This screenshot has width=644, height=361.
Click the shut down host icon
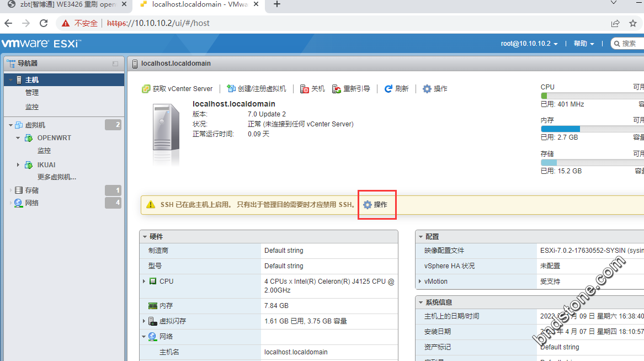[x=304, y=89]
